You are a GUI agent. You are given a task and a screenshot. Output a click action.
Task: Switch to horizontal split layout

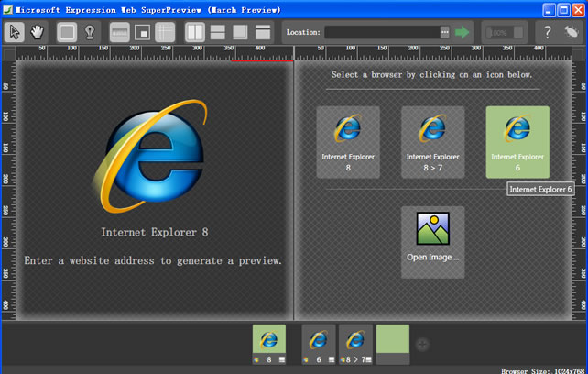point(218,32)
